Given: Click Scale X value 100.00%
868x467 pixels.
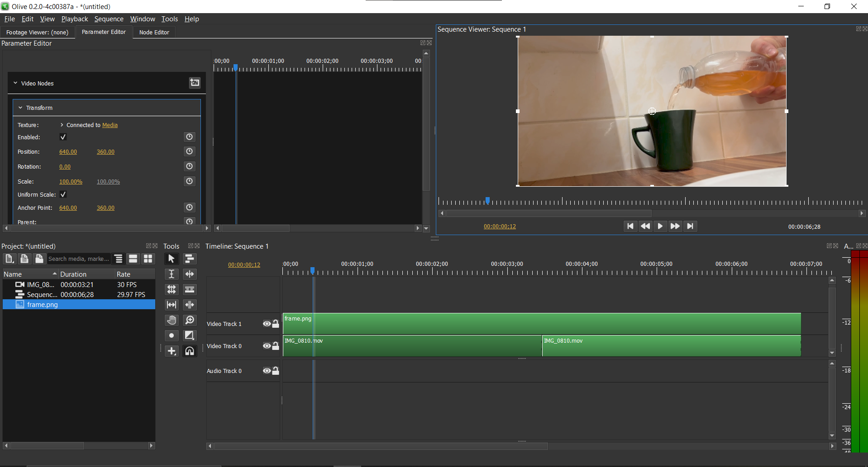Looking at the screenshot, I should (71, 181).
